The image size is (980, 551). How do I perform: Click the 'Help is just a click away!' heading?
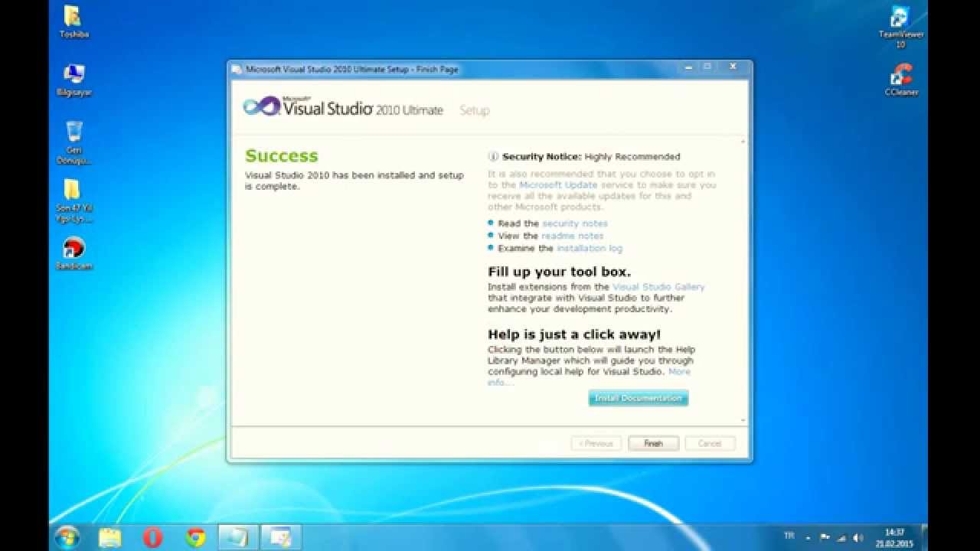[574, 334]
